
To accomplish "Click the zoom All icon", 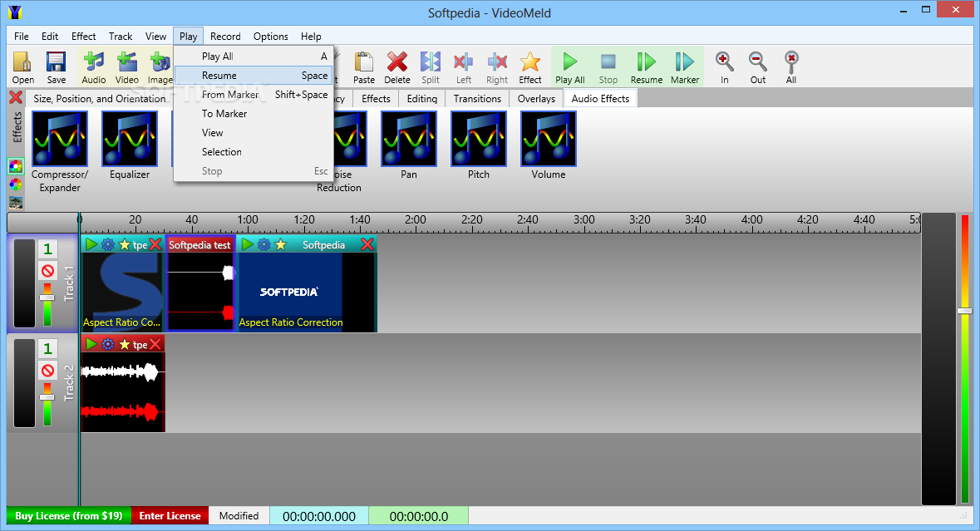I will click(x=791, y=67).
